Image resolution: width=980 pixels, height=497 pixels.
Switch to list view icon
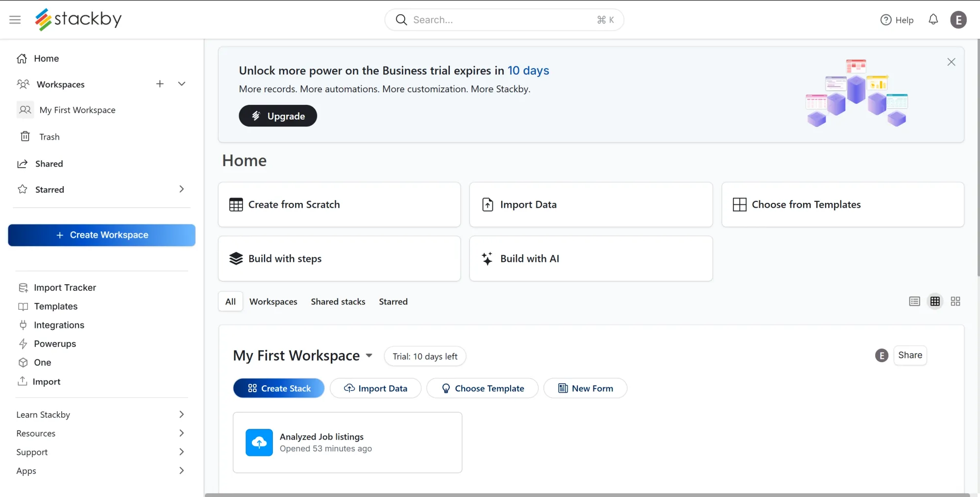click(x=914, y=301)
